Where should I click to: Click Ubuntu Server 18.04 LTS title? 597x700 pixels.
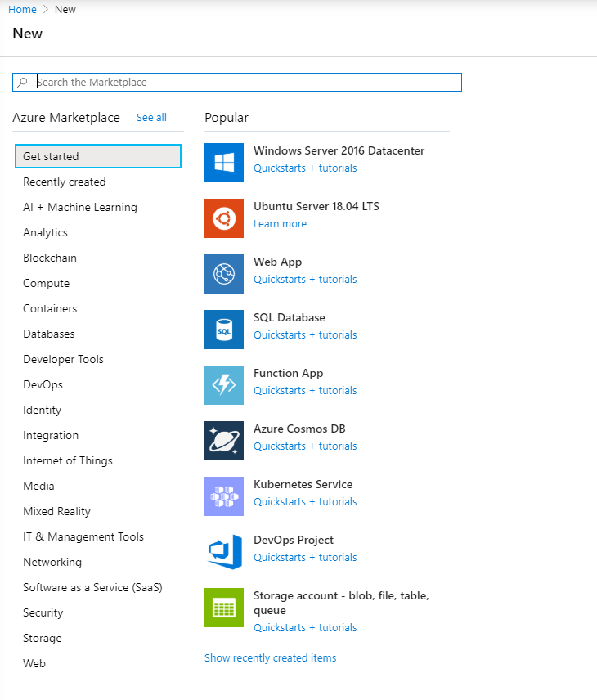tap(316, 206)
